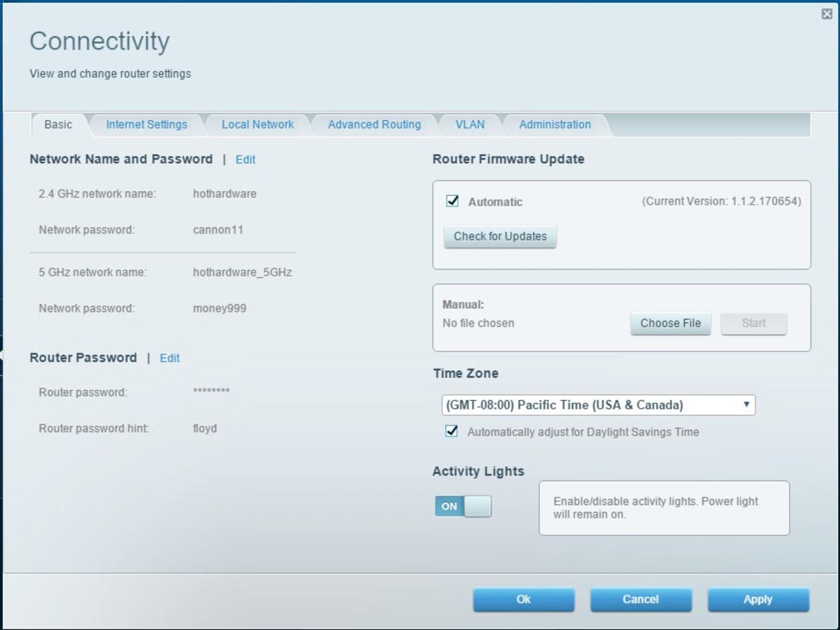Image resolution: width=840 pixels, height=630 pixels.
Task: Select the 2.4 GHz network name hothardware
Action: (x=224, y=194)
